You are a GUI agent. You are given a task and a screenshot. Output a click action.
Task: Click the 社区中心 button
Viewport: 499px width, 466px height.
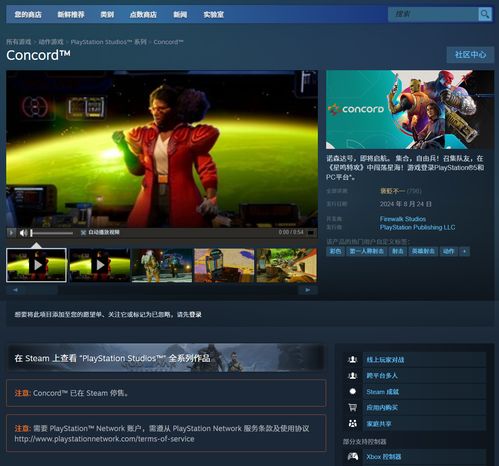[470, 55]
